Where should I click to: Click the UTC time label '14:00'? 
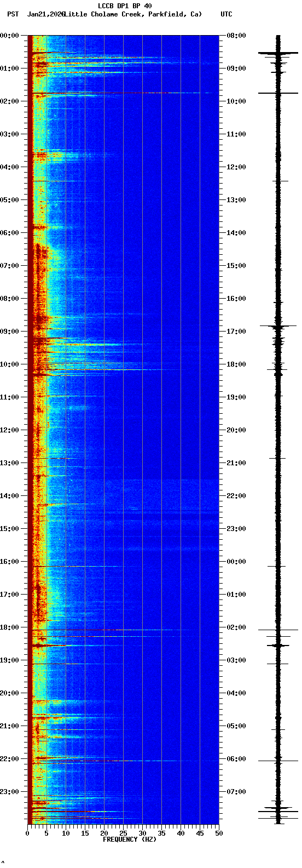pos(236,233)
